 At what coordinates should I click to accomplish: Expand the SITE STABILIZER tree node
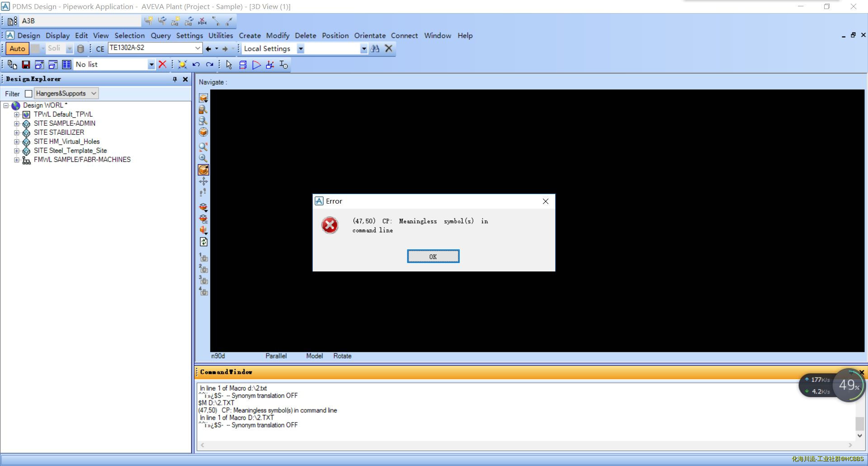click(x=17, y=133)
